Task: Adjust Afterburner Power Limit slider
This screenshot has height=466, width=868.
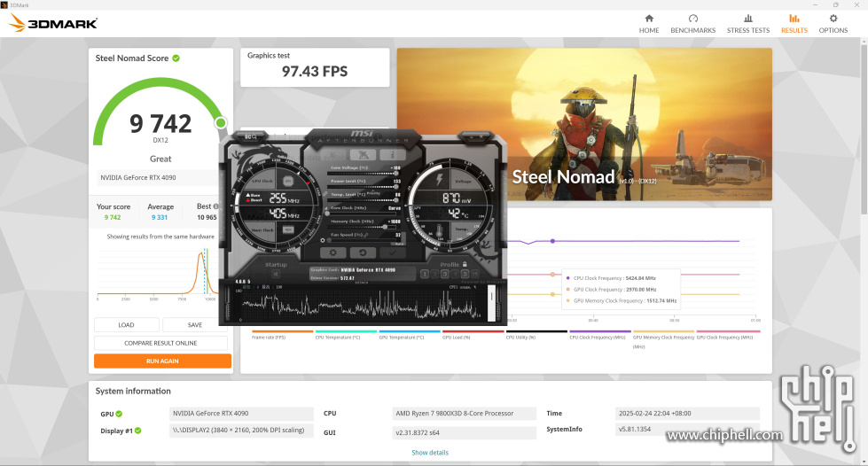Action: coord(363,187)
